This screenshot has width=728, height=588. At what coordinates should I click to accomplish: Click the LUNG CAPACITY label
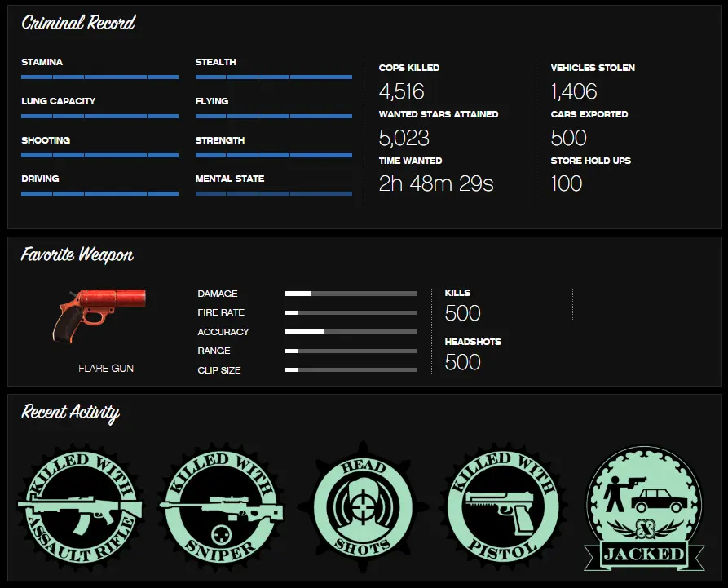tap(59, 101)
